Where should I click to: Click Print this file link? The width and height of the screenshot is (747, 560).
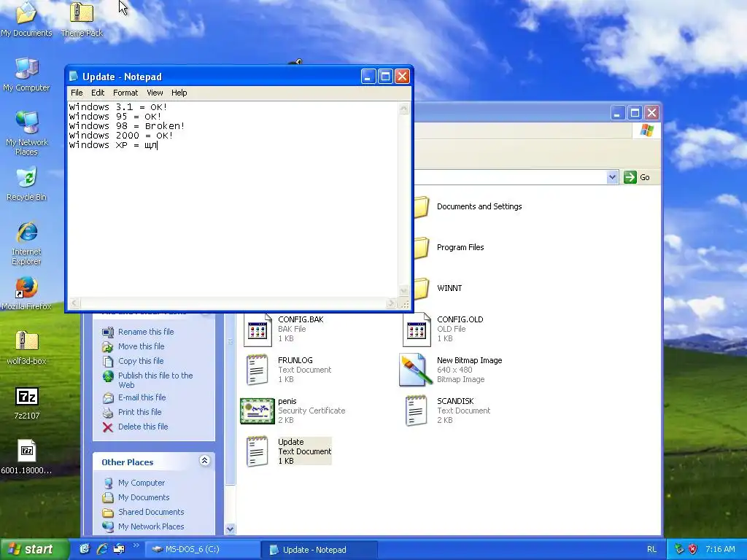point(139,412)
